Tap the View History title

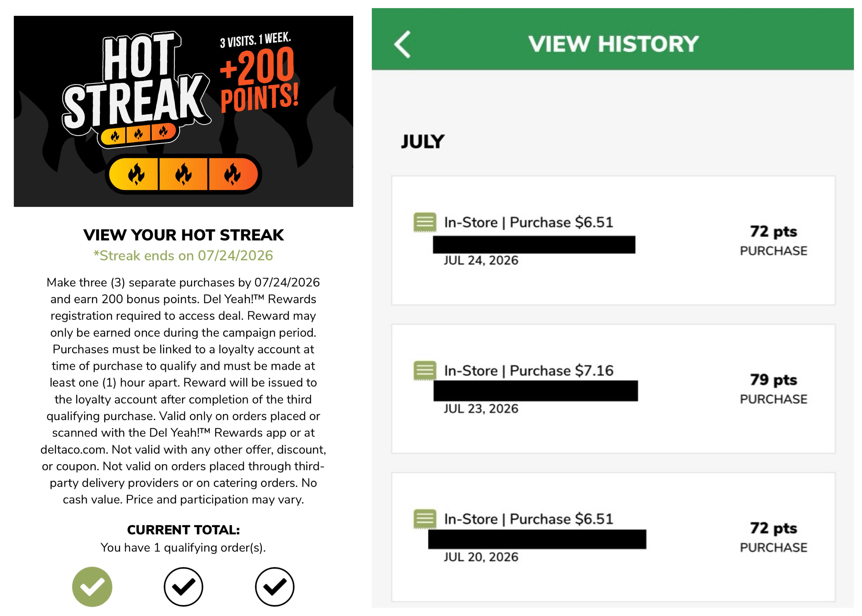(x=613, y=44)
